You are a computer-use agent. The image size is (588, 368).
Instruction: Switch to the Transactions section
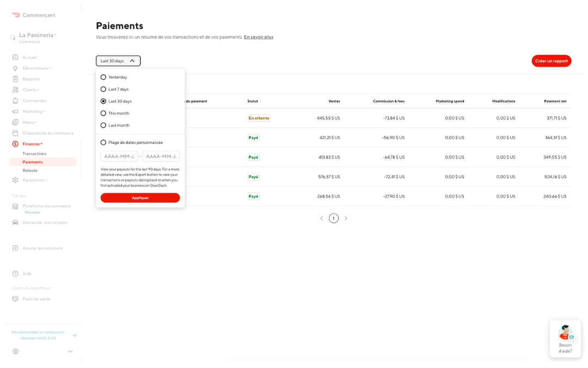click(x=34, y=153)
